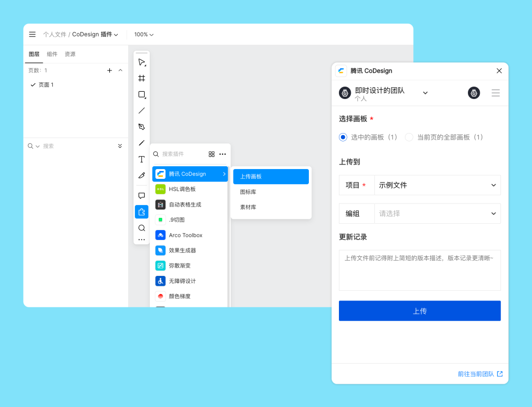This screenshot has width=532, height=407.
Task: Select the Frame tool
Action: (142, 78)
